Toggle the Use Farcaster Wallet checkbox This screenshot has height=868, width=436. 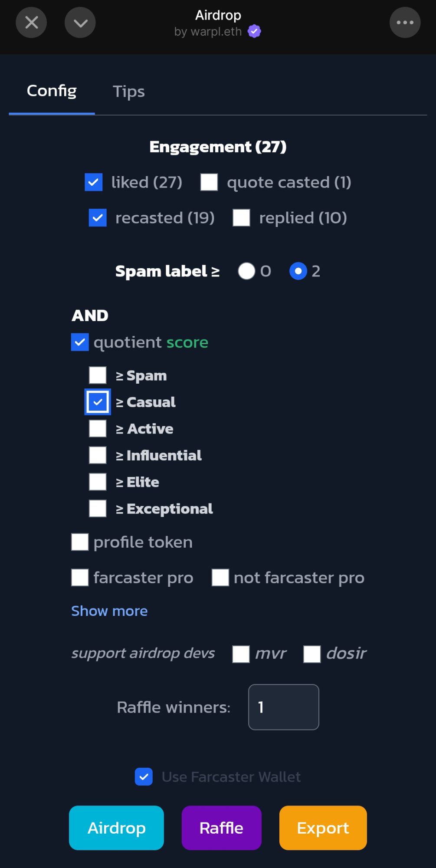[x=144, y=777]
